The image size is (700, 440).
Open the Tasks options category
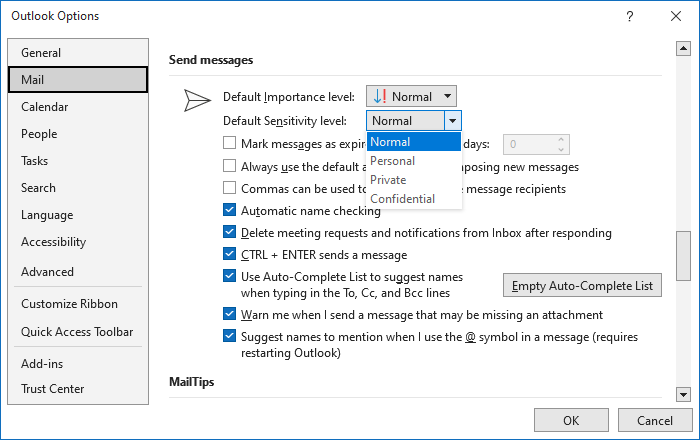pyautogui.click(x=78, y=161)
